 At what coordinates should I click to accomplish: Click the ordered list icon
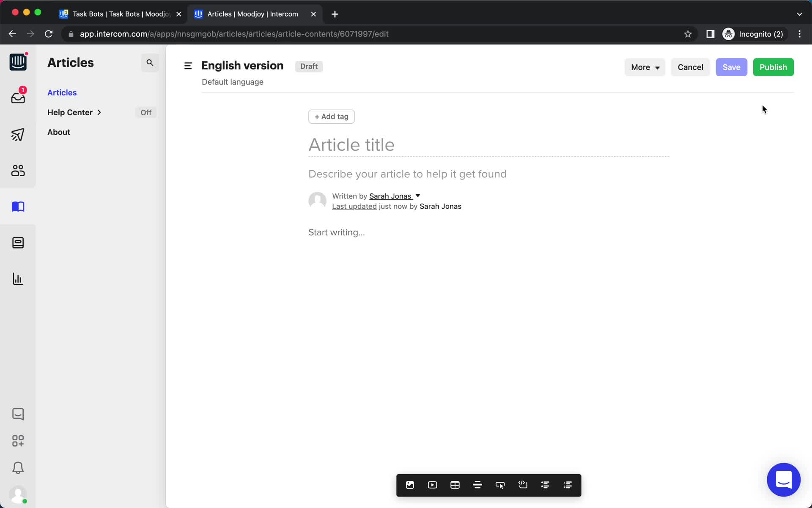568,485
